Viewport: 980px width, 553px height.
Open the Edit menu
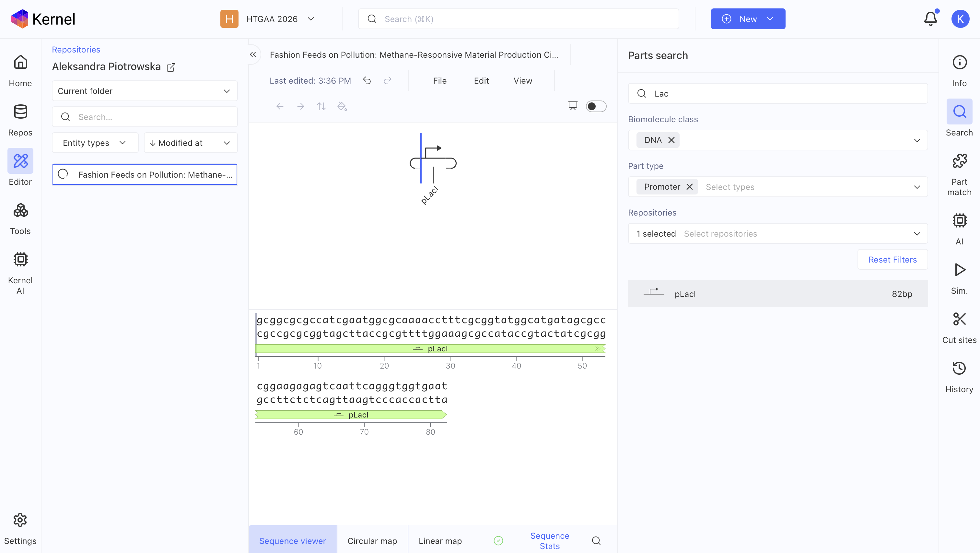tap(481, 81)
